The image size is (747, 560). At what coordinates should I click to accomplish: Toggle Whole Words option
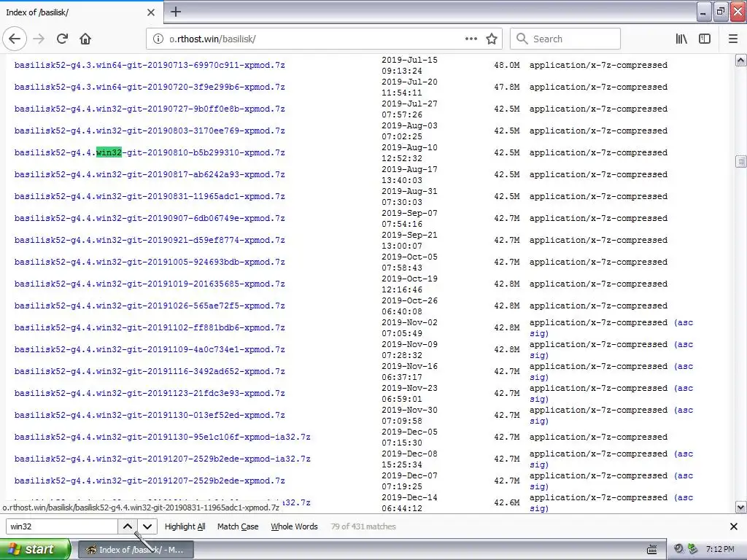point(294,526)
